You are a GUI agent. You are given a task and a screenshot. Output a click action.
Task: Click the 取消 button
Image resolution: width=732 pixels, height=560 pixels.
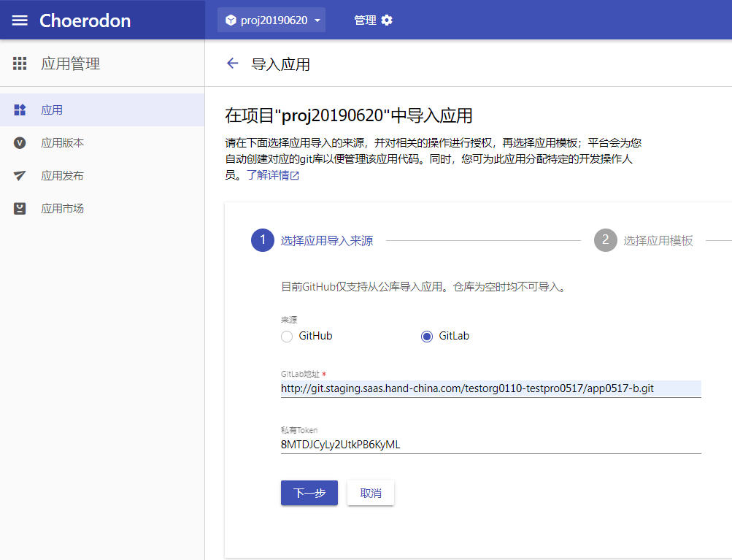click(x=371, y=493)
